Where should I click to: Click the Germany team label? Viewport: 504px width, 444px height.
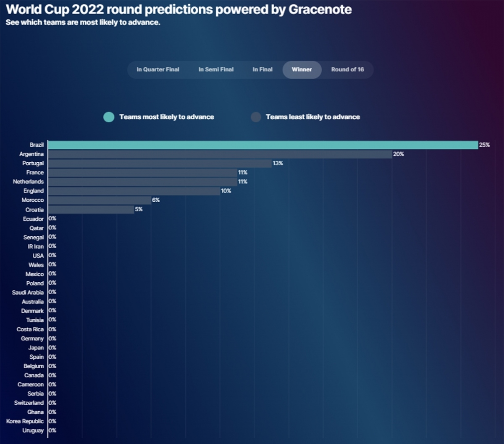coord(32,338)
